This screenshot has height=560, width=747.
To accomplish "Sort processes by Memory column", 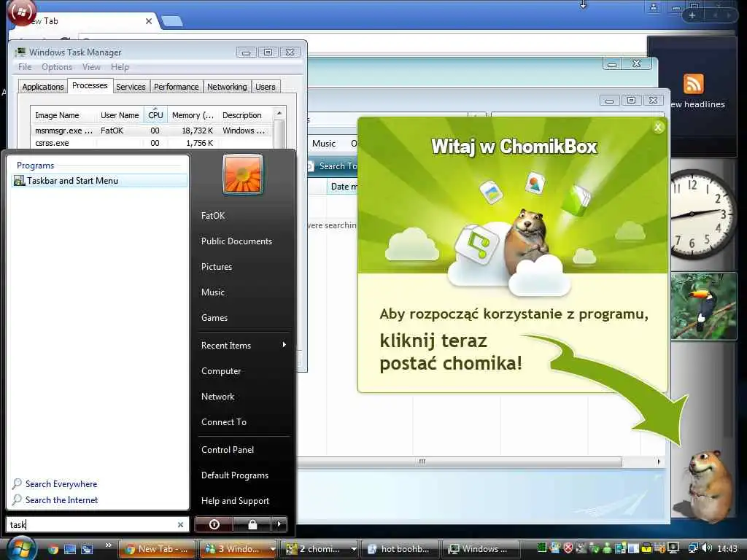I will 193,115.
